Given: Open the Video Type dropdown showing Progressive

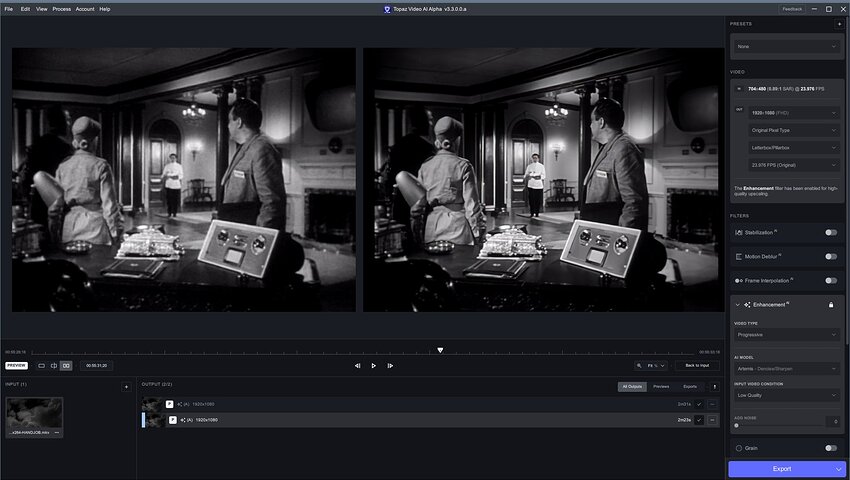Looking at the screenshot, I should (x=787, y=335).
